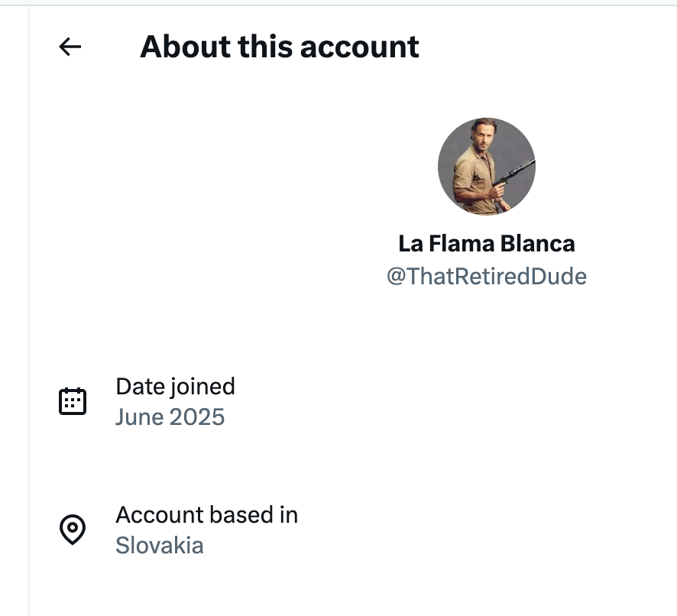Click the word "joined" in Date joined
This screenshot has height=616, width=677.
202,387
